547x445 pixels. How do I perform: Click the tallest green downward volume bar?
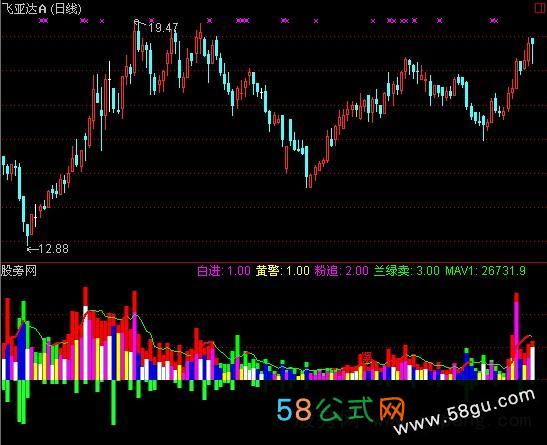click(113, 402)
